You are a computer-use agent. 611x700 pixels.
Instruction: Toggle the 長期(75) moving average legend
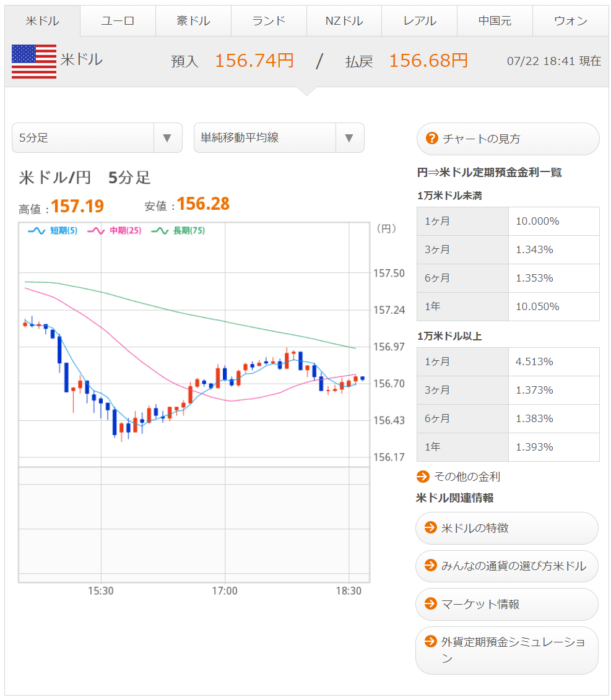tap(178, 231)
